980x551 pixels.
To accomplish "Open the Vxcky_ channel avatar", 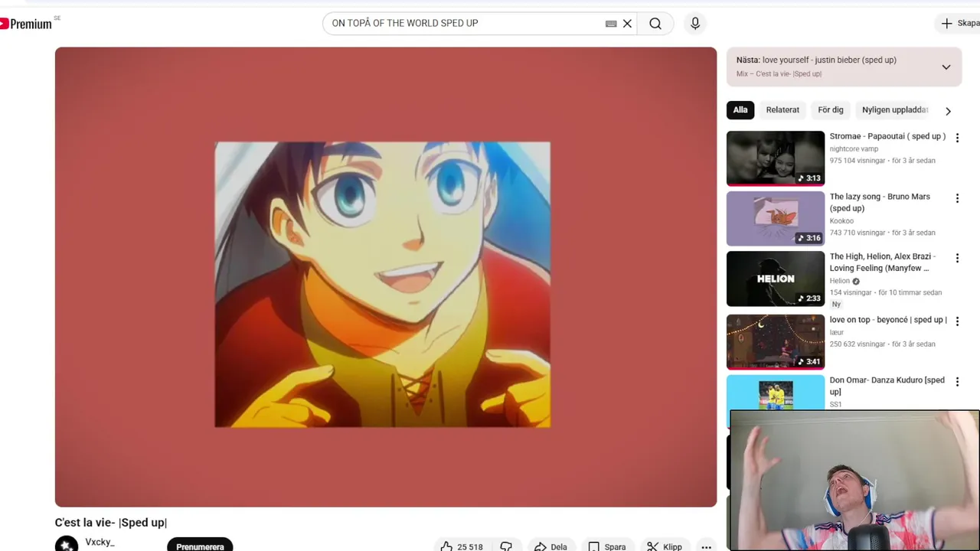I will click(x=67, y=544).
